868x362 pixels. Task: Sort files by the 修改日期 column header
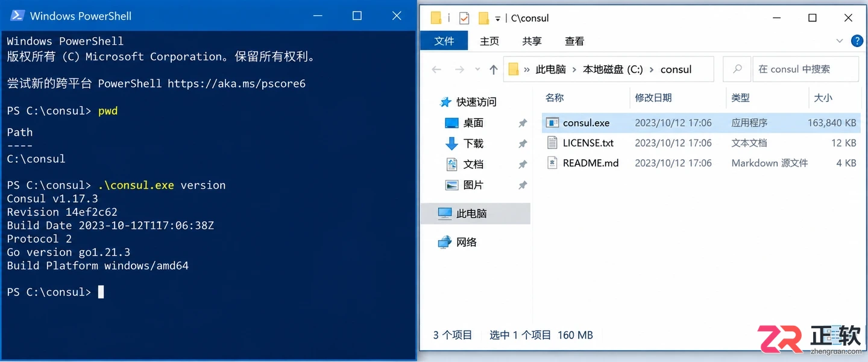point(653,98)
